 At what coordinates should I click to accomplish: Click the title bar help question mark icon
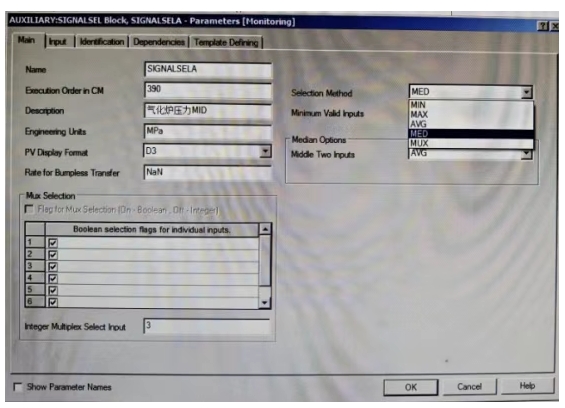[543, 26]
